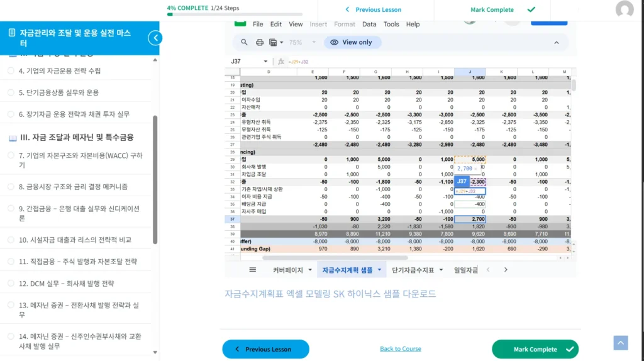Open the File menu
644x361 pixels.
click(258, 25)
